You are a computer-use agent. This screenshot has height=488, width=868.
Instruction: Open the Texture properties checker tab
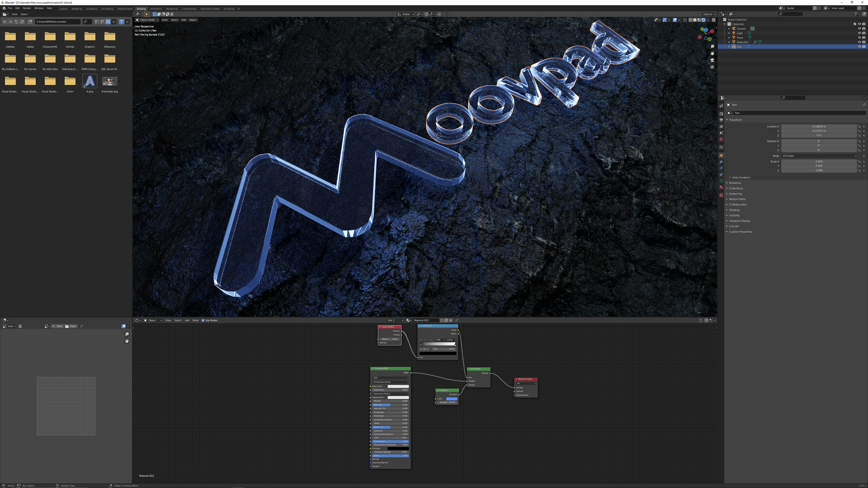pos(721,195)
